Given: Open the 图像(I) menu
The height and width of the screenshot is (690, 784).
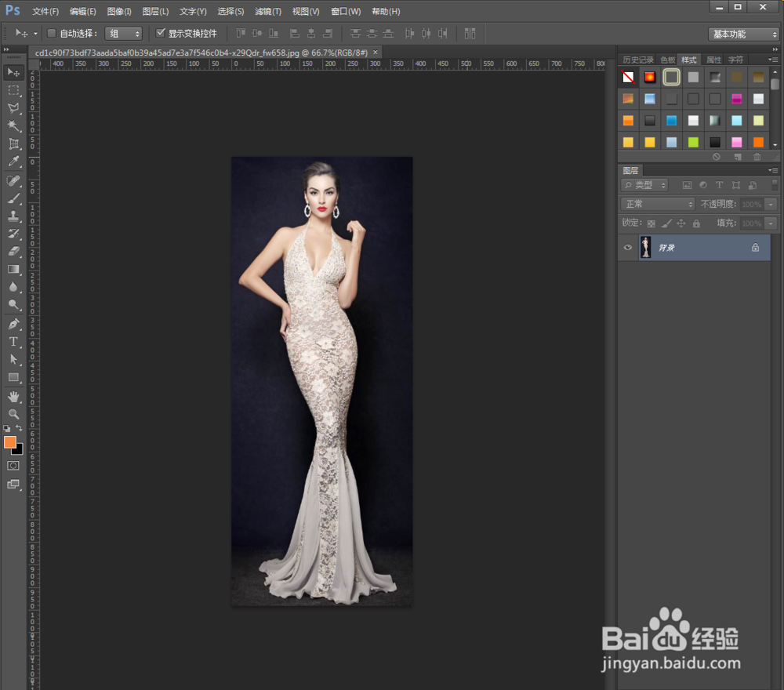Looking at the screenshot, I should click(x=119, y=12).
